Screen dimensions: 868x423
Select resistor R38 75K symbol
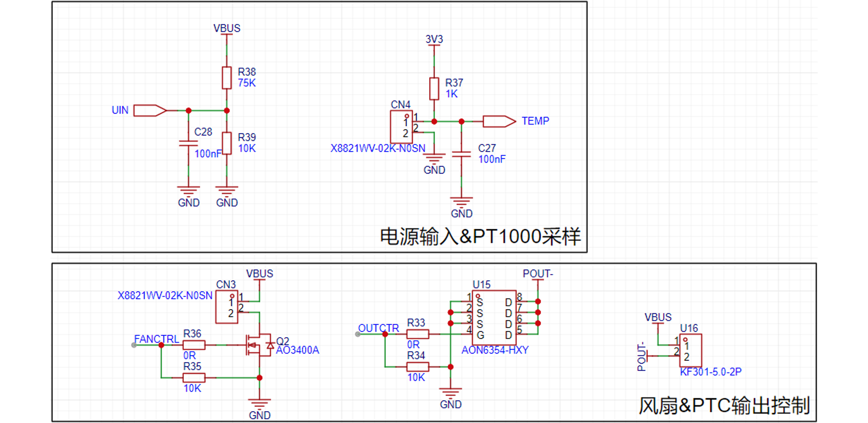[x=227, y=78]
